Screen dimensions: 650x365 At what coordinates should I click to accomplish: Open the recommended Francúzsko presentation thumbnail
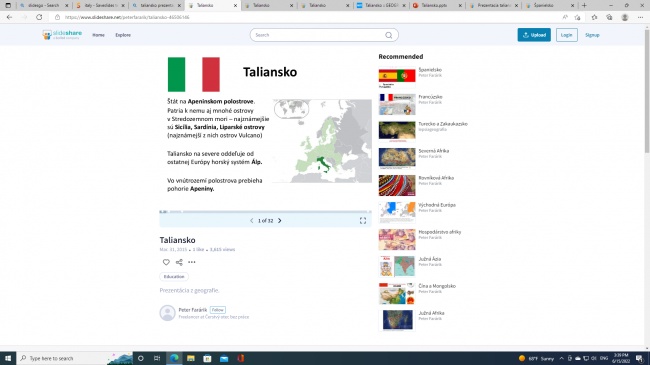click(397, 104)
